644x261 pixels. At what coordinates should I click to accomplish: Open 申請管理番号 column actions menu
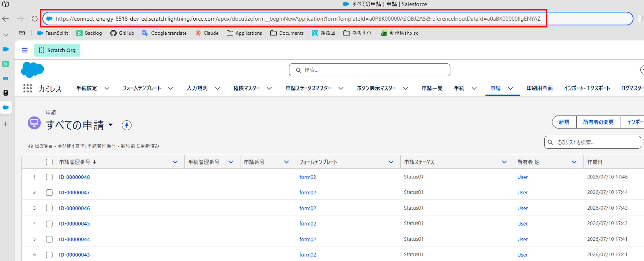coord(175,162)
